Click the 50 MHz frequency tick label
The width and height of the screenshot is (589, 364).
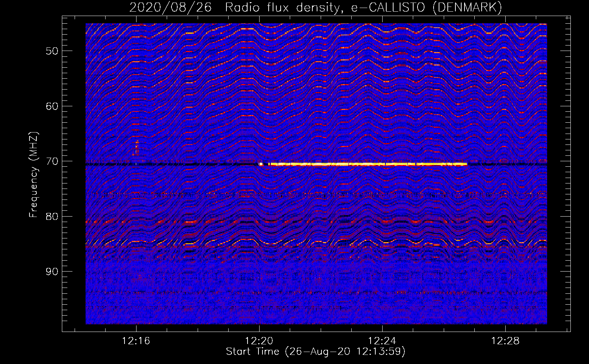click(x=52, y=51)
